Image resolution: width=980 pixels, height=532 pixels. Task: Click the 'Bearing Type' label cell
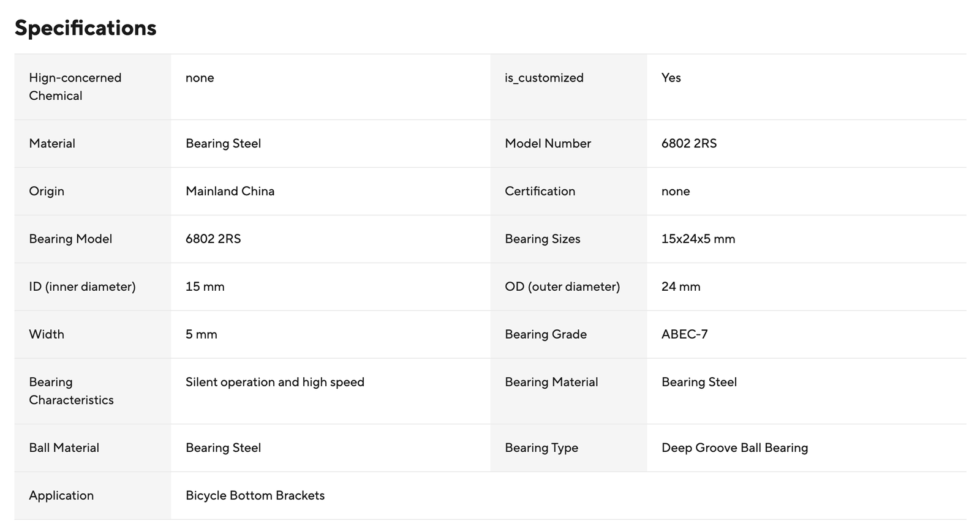click(568, 448)
